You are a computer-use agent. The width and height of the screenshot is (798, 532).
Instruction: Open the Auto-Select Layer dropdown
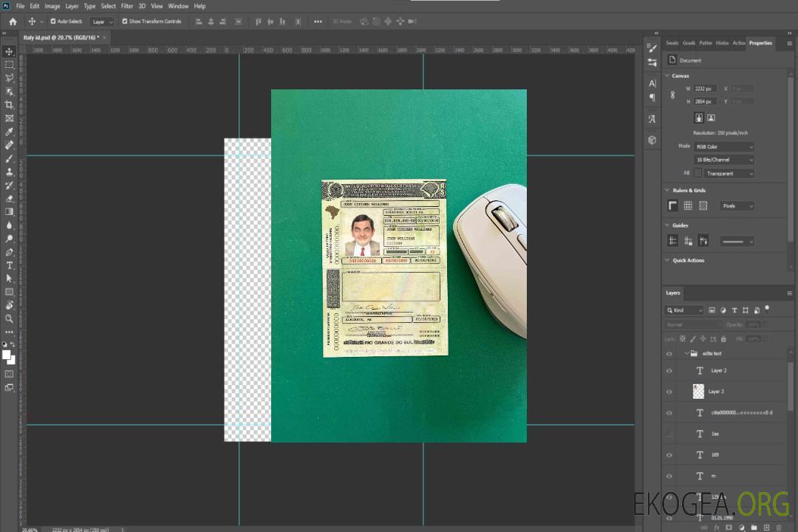tap(102, 21)
